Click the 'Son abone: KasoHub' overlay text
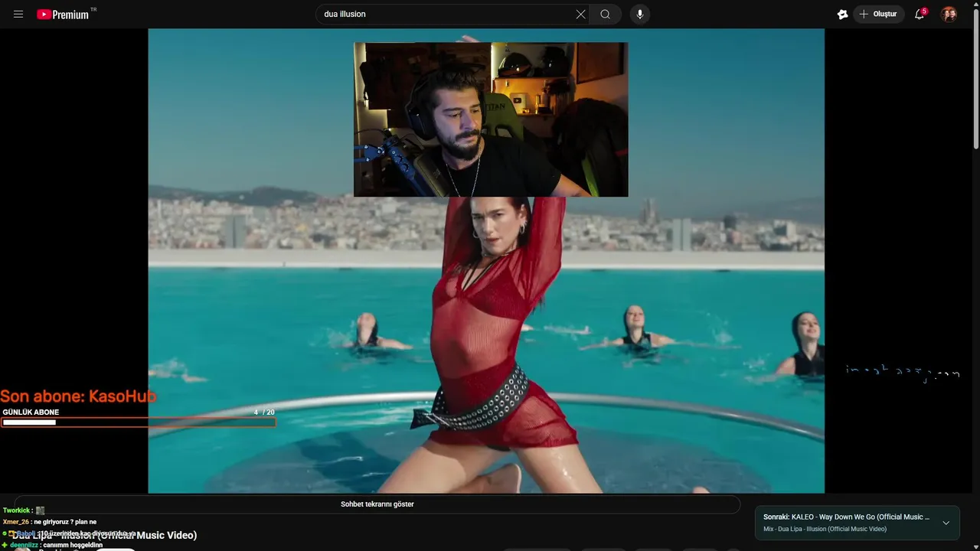This screenshot has width=980, height=551. tap(78, 396)
